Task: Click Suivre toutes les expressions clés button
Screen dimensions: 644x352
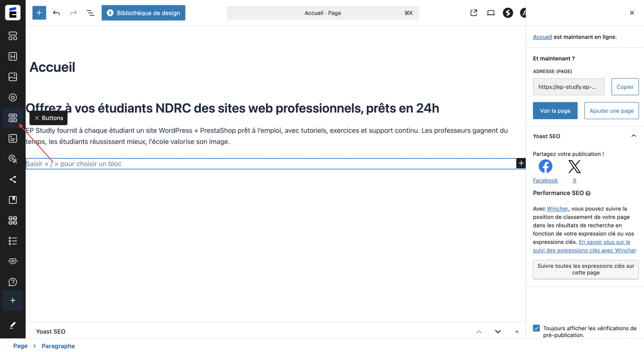Action: coord(586,269)
